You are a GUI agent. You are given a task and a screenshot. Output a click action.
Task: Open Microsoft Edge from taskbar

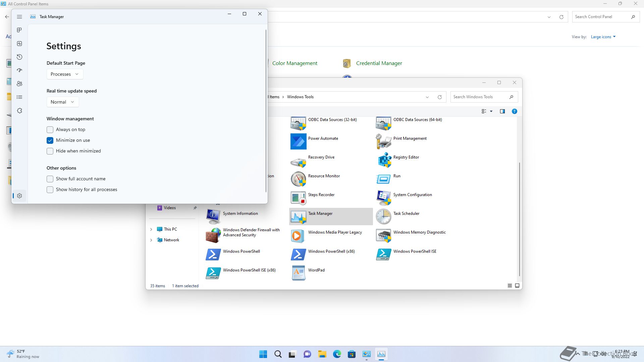[x=337, y=354]
